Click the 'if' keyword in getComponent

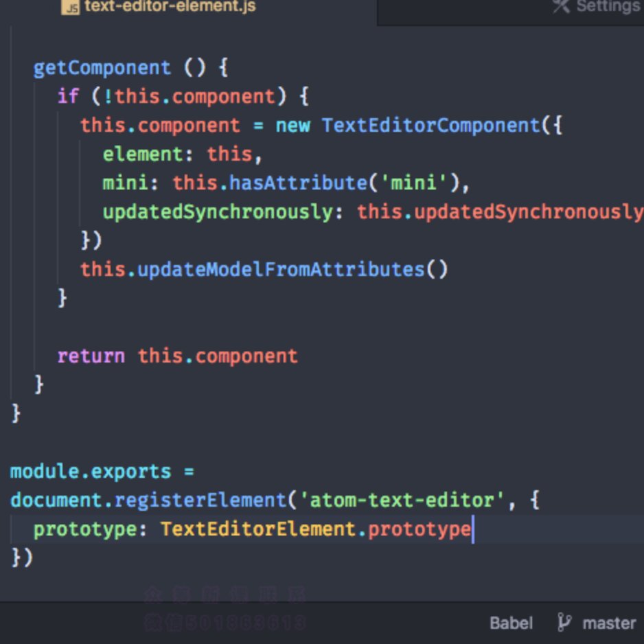tap(68, 96)
